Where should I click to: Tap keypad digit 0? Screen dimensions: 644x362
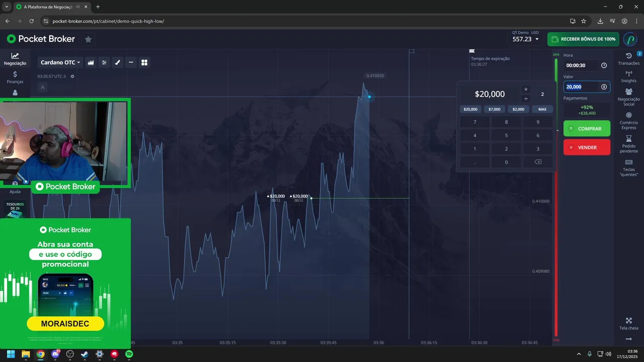pyautogui.click(x=506, y=162)
